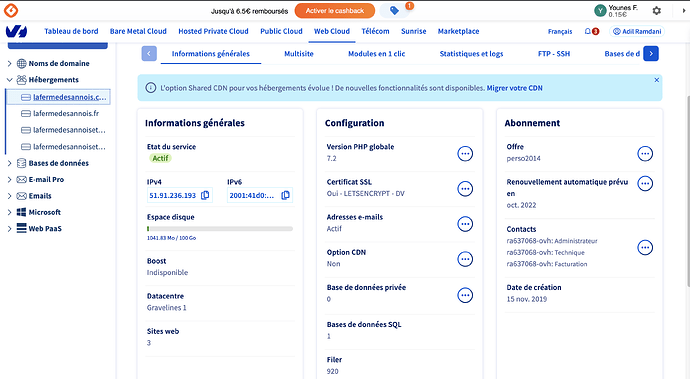Click the price tag coupon icon
690x379 pixels.
tap(394, 11)
